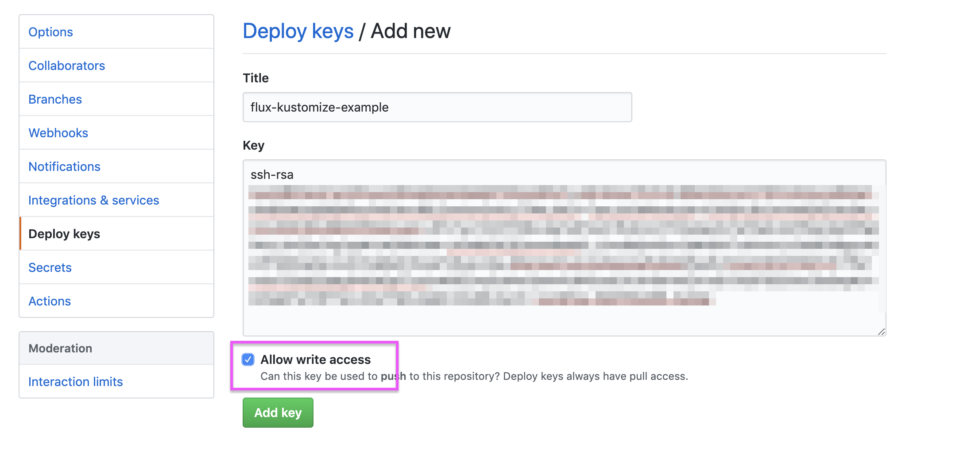Click the Moderation section header
Viewport: 960px width, 456px height.
click(60, 348)
